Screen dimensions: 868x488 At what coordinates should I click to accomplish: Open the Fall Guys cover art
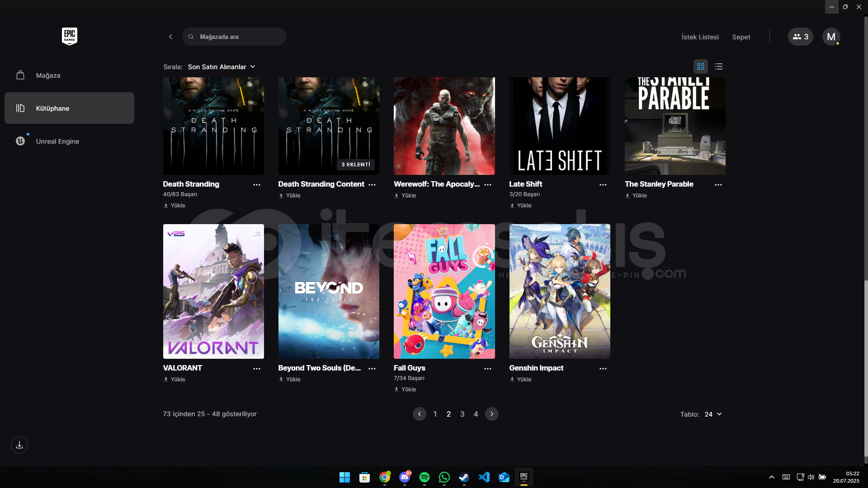pyautogui.click(x=444, y=291)
